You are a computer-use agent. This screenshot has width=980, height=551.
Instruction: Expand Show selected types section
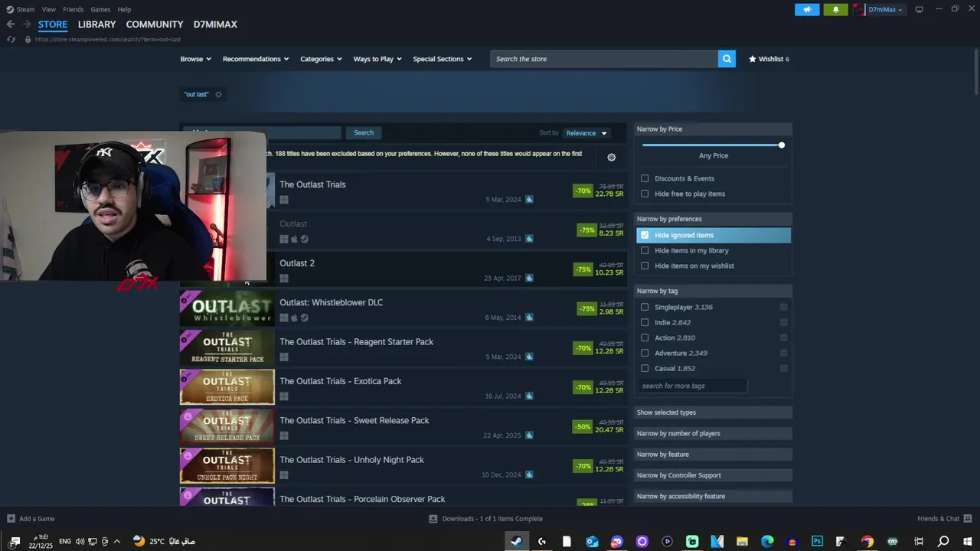(x=714, y=412)
